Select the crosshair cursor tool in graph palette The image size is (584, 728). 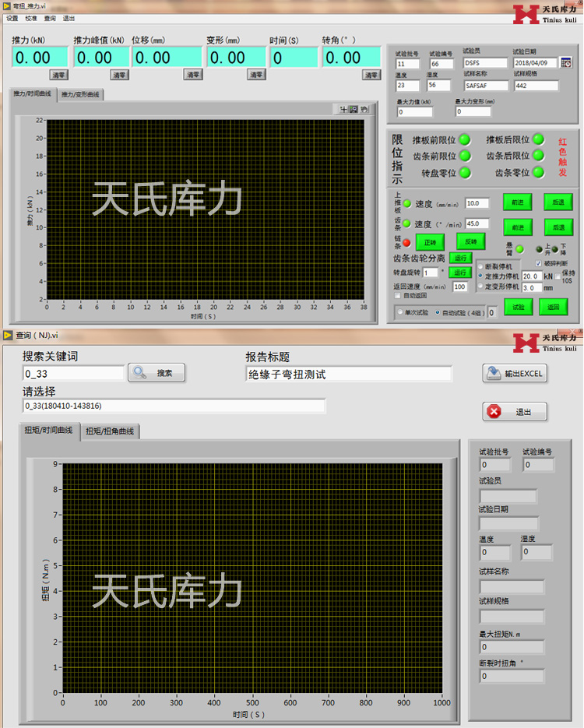pyautogui.click(x=343, y=109)
